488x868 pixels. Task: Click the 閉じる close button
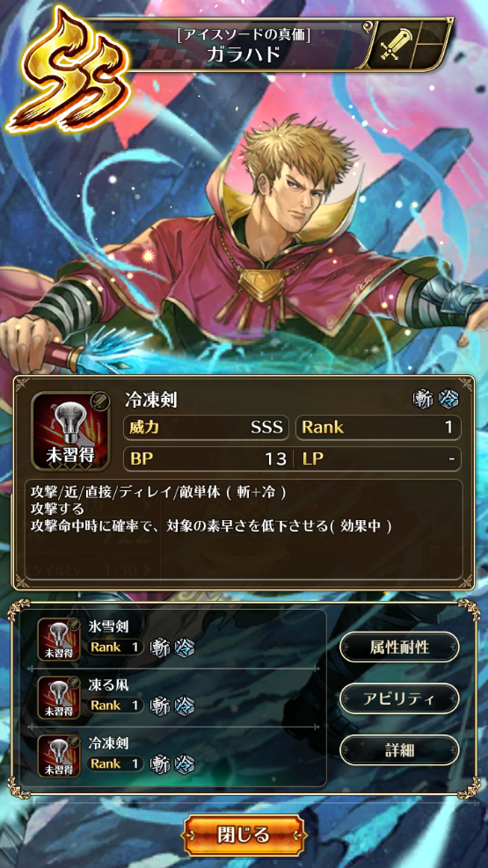click(x=244, y=835)
